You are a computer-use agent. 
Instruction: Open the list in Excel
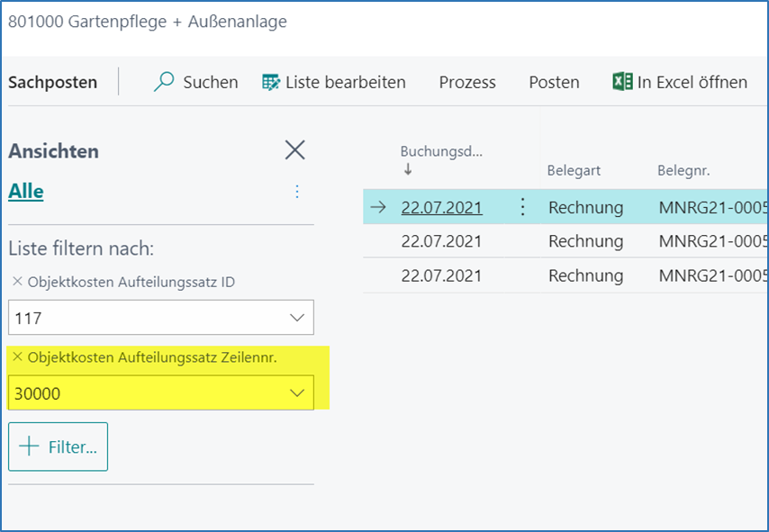point(680,82)
